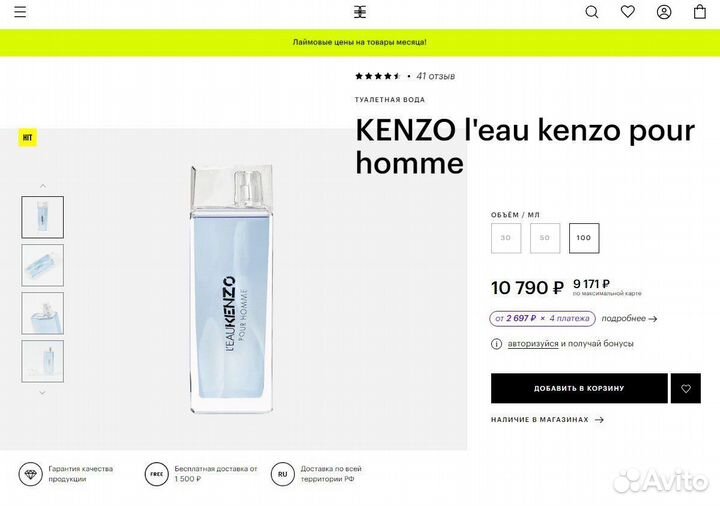
Task: Expand installment details via подробнее arrow
Action: click(630, 318)
